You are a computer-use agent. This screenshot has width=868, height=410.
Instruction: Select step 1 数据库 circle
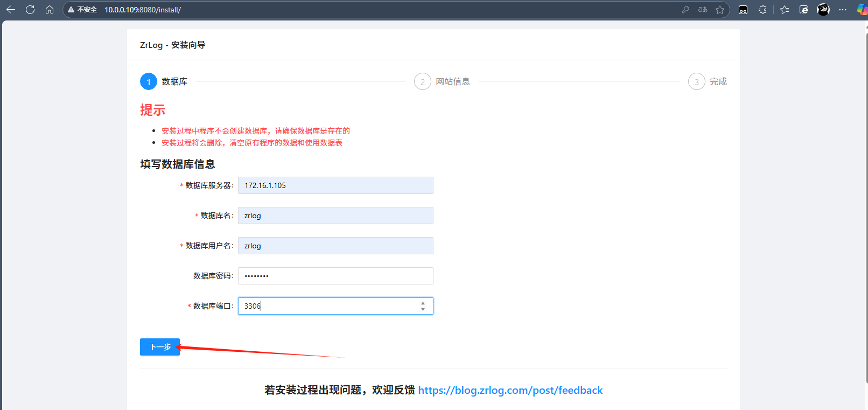[149, 81]
